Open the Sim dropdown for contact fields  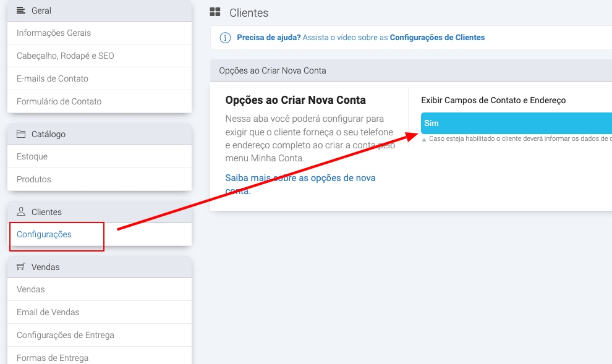[516, 124]
